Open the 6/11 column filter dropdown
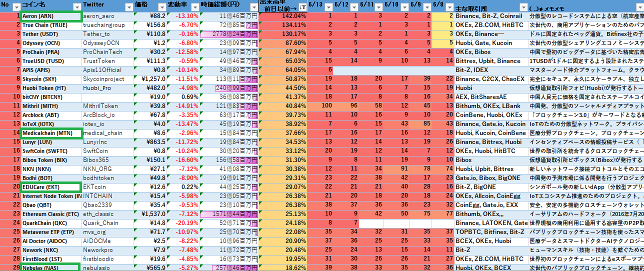 (377, 7)
